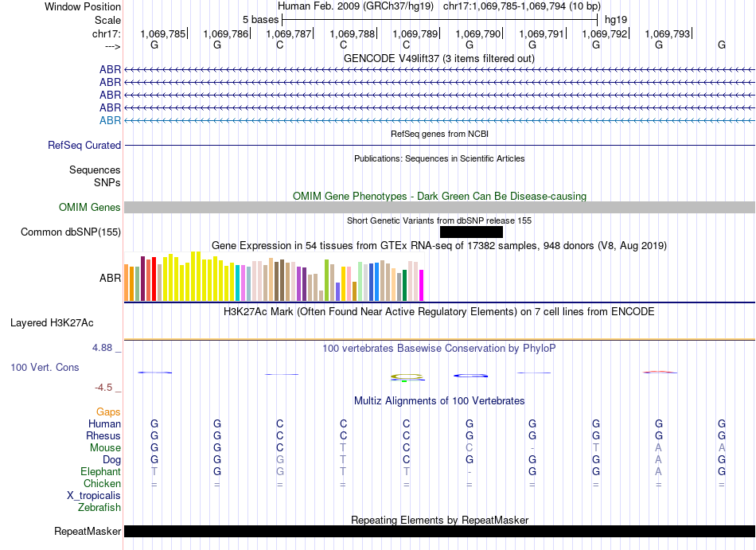Click the -4.5 PhyloP lower limit value
Viewport: 756px width, 550px height.
point(103,388)
